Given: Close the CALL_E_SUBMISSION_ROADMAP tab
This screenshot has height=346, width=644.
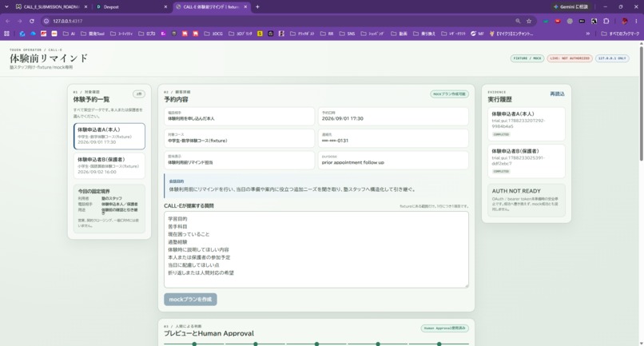Looking at the screenshot, I should [x=85, y=6].
